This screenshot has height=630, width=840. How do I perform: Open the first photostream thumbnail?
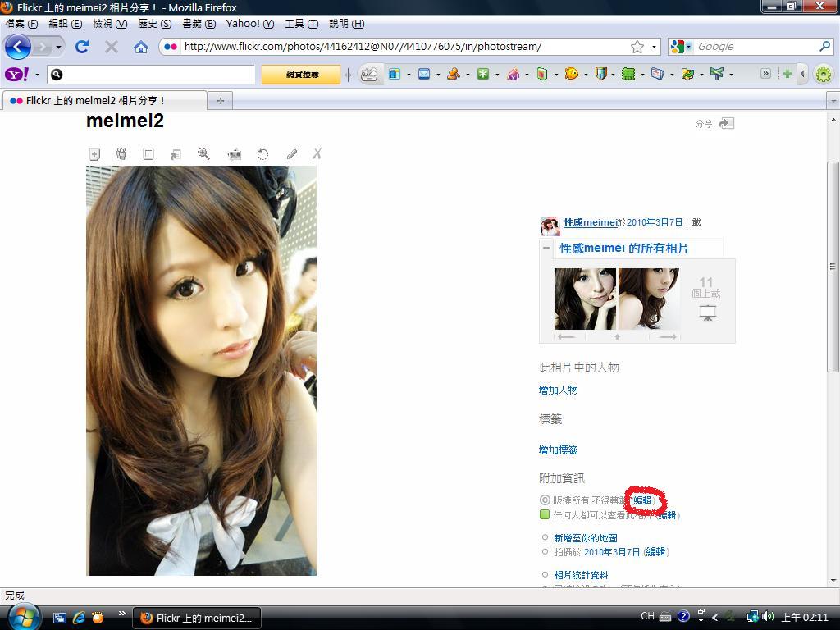click(x=585, y=299)
